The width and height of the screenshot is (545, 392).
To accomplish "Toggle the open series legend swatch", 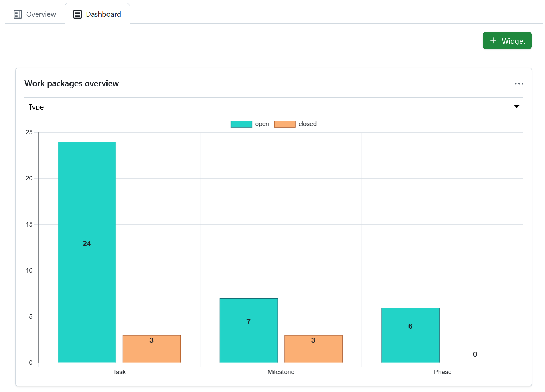I will pyautogui.click(x=241, y=124).
